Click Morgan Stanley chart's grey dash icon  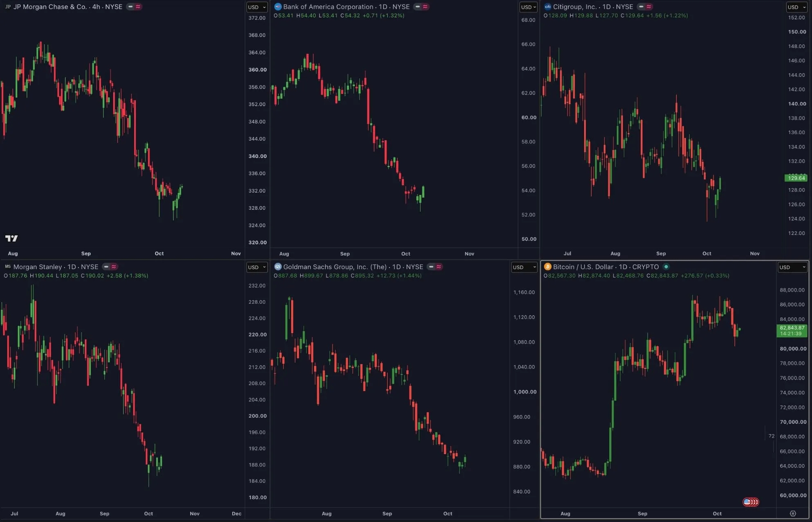point(106,267)
